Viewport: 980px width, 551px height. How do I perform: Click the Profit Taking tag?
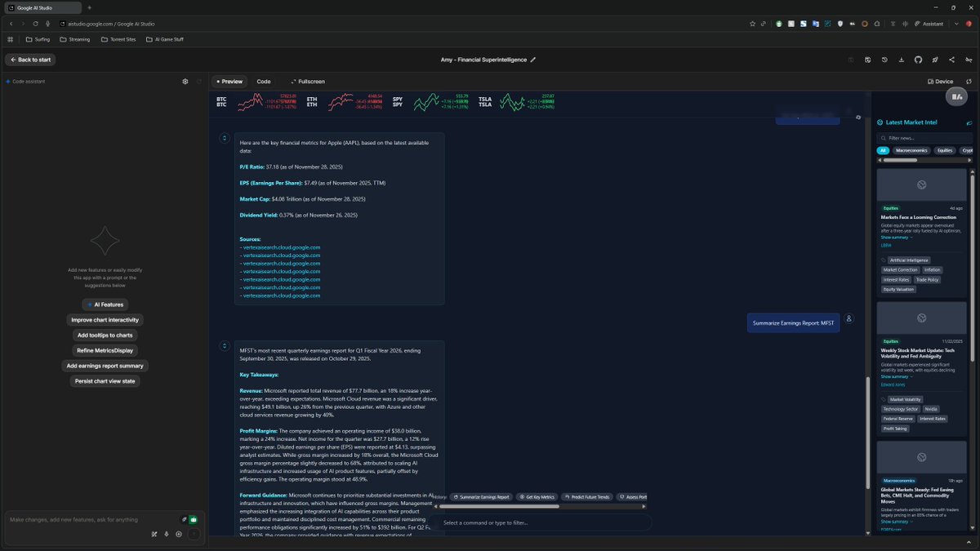coord(895,428)
